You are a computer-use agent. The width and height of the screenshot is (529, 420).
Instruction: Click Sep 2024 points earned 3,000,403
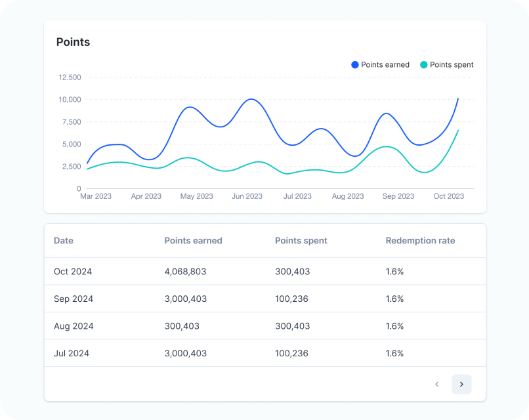pos(186,299)
